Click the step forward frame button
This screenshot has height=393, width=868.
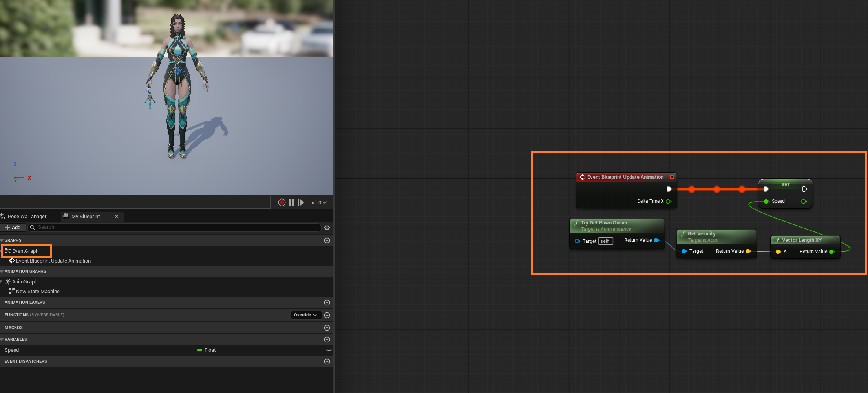(301, 202)
